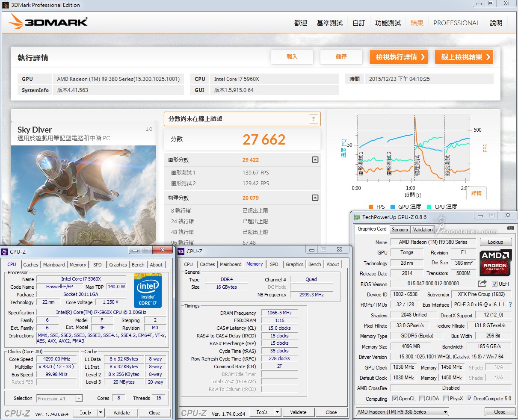
Task: Click the 詳情 button under the chart
Action: [477, 193]
